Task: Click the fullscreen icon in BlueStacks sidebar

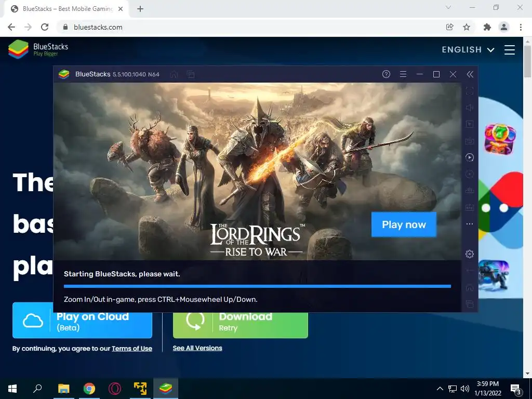Action: pyautogui.click(x=470, y=91)
